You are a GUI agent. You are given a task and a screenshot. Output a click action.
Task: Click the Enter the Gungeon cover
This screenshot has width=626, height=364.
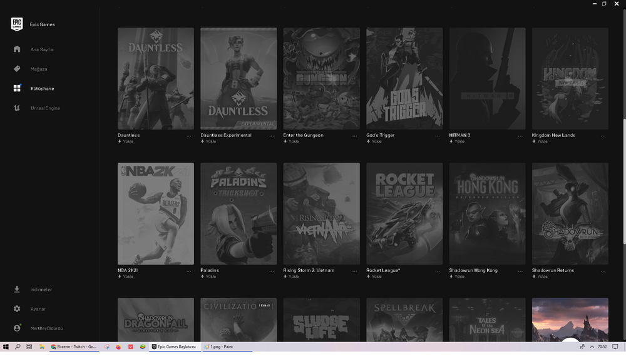(321, 79)
